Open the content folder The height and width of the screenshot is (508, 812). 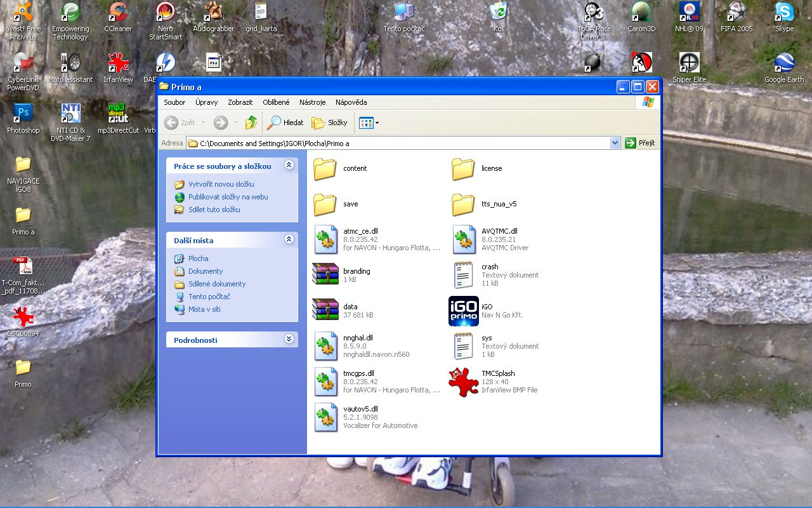coord(325,169)
